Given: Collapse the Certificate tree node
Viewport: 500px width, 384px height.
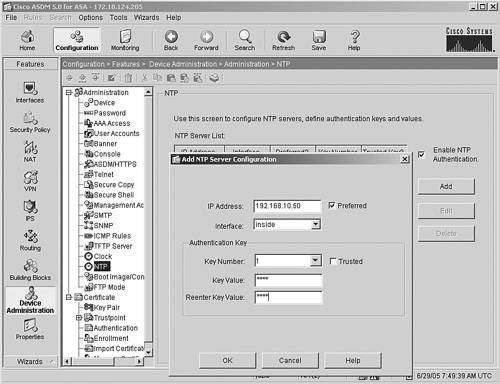Looking at the screenshot, I should tap(69, 297).
